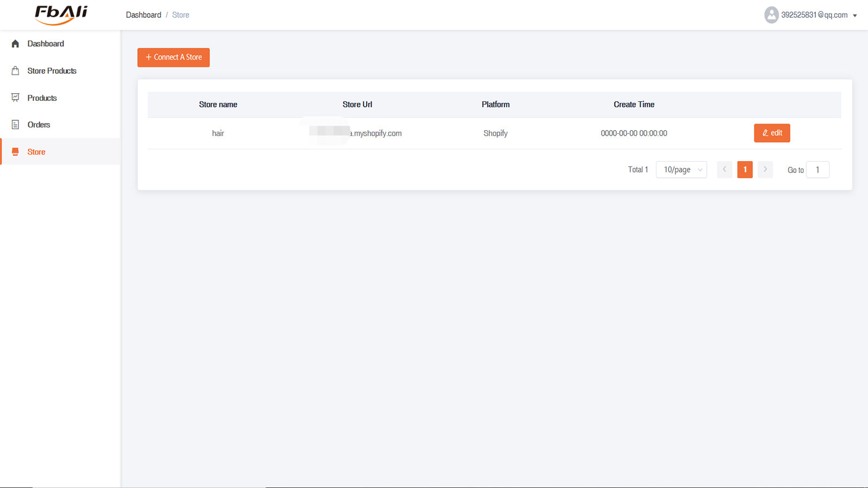Viewport: 868px width, 488px height.
Task: Click the Connect A Store button
Action: pos(174,57)
